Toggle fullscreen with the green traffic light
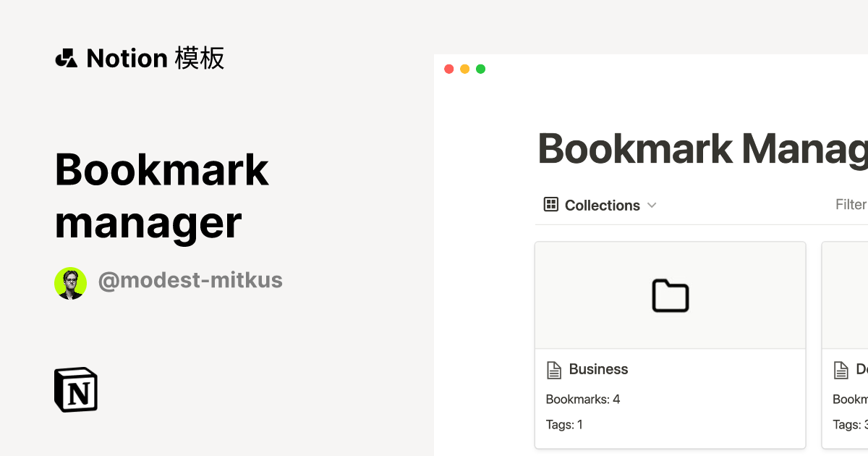Screen dimensions: 868x456 480,69
